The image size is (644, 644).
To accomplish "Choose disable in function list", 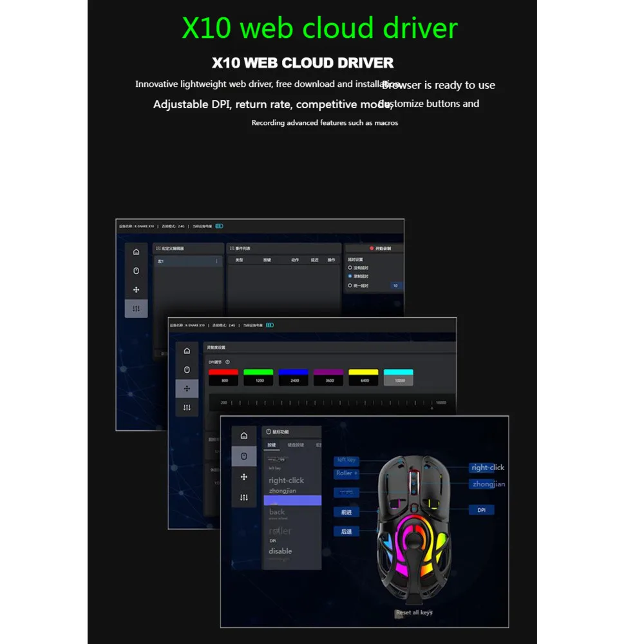I will coord(280,551).
